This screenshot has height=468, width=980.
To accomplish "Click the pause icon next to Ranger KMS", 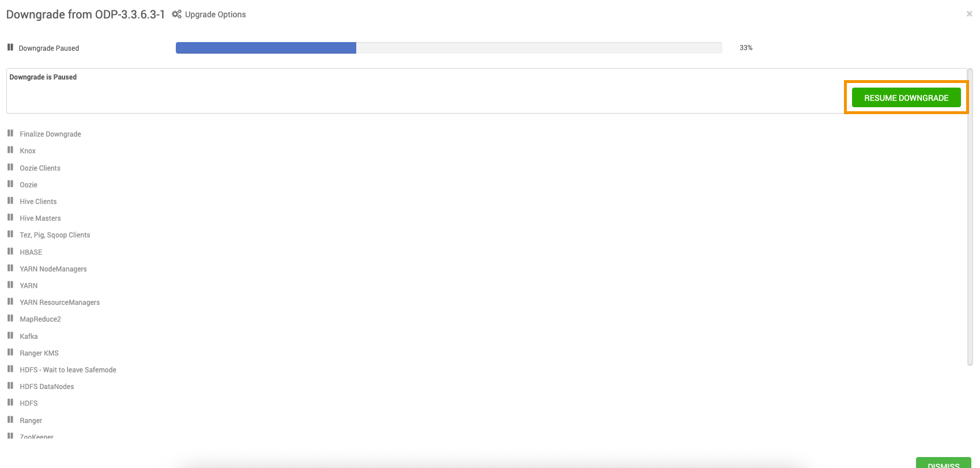I will pos(10,352).
